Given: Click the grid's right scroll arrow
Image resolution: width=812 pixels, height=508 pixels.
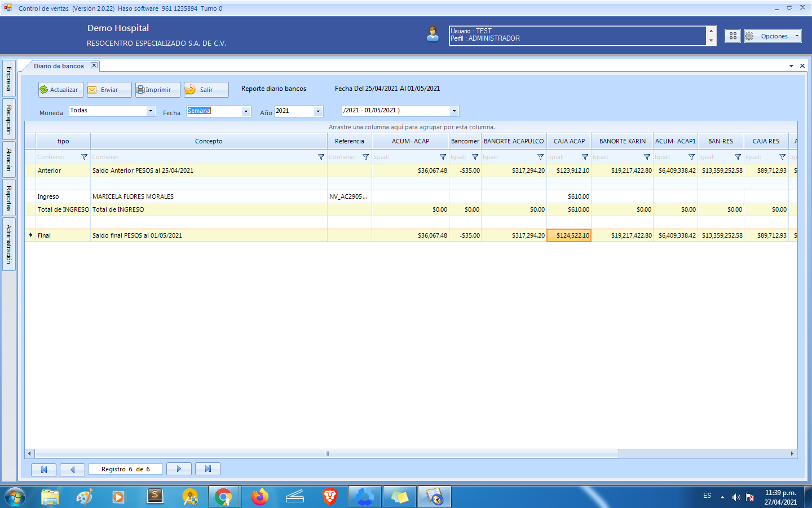Looking at the screenshot, I should (x=792, y=454).
